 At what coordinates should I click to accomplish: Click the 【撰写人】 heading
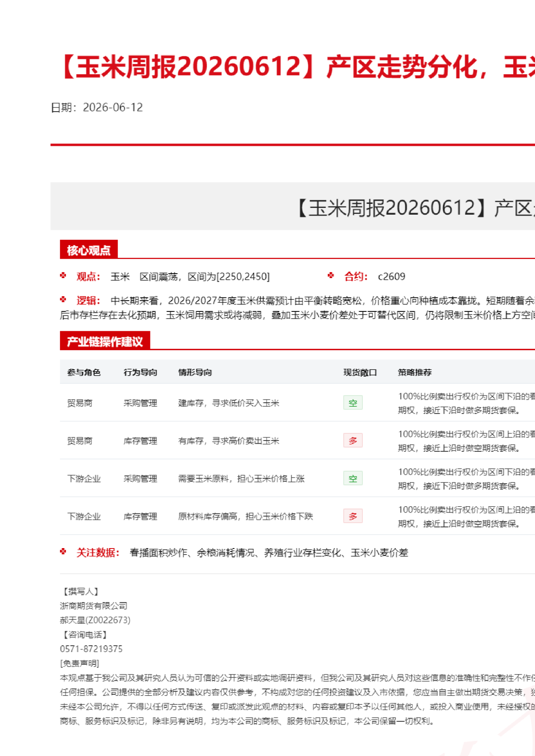81,592
